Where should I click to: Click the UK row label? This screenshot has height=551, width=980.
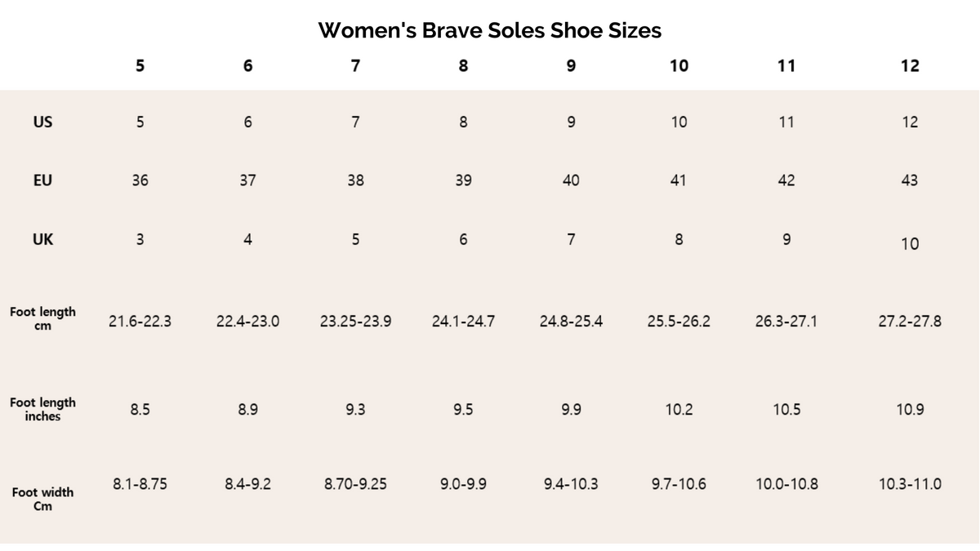[42, 239]
